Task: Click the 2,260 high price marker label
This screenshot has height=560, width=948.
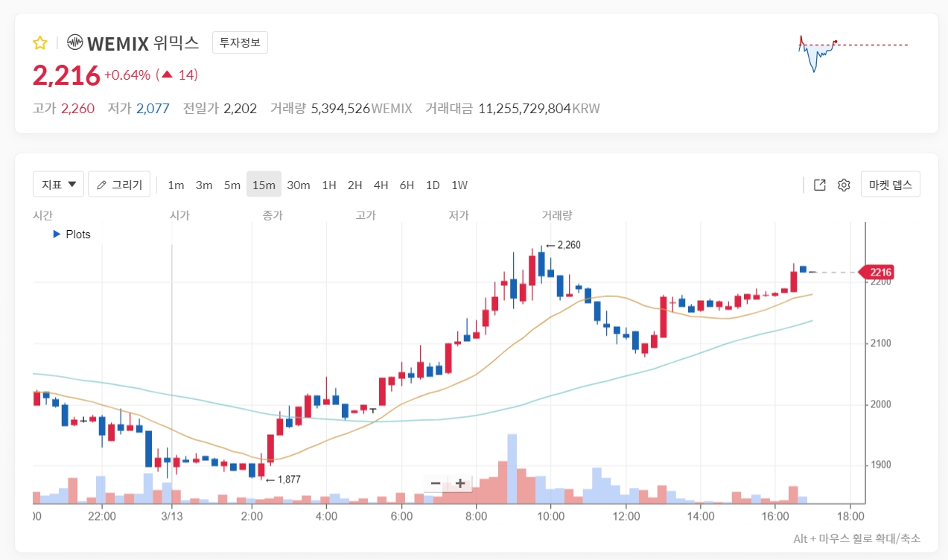Action: click(x=563, y=245)
